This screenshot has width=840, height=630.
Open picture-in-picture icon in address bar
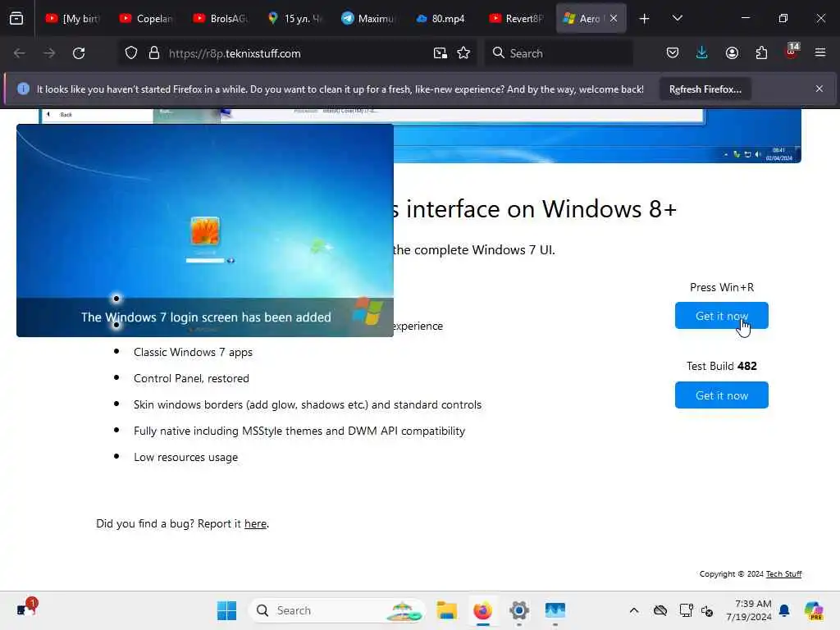coord(441,53)
